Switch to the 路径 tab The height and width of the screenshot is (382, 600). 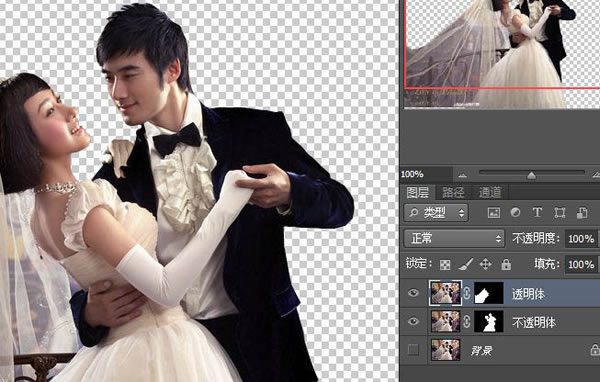[x=453, y=192]
